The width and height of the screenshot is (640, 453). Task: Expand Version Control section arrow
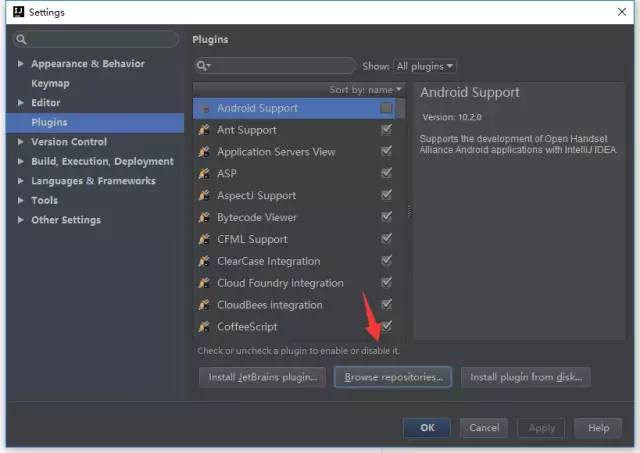[20, 142]
